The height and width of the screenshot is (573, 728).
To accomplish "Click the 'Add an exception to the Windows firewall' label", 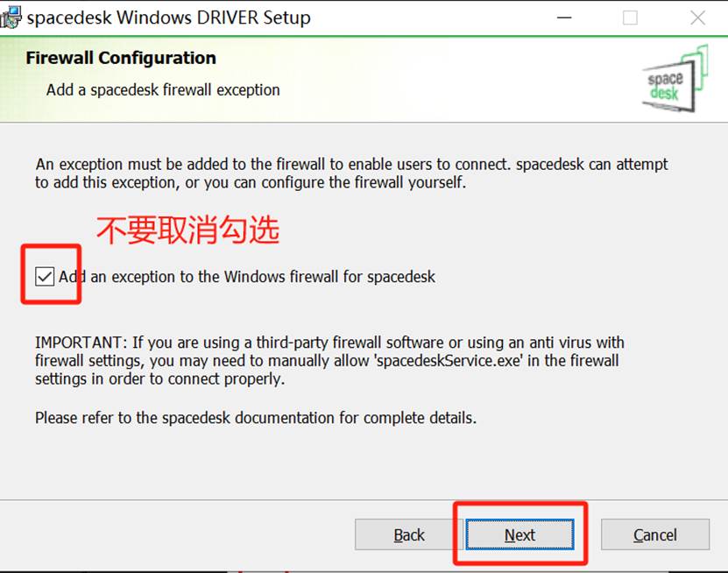I will [246, 277].
